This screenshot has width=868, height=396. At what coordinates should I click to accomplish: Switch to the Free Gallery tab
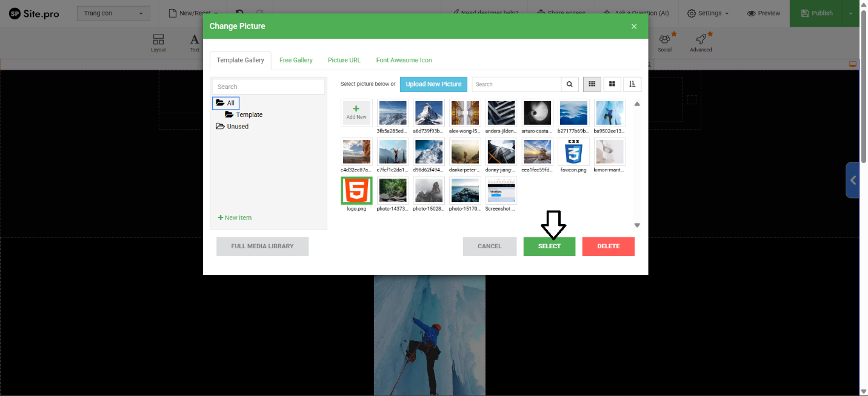296,60
